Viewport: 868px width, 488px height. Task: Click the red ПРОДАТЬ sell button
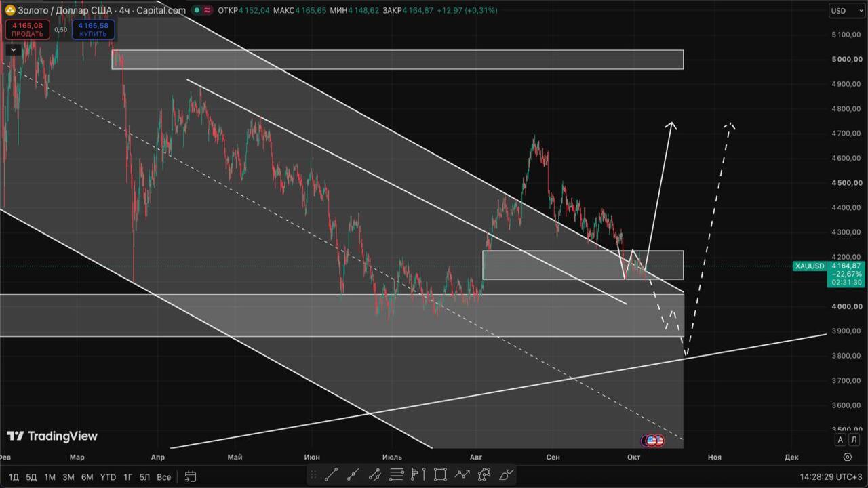(27, 29)
